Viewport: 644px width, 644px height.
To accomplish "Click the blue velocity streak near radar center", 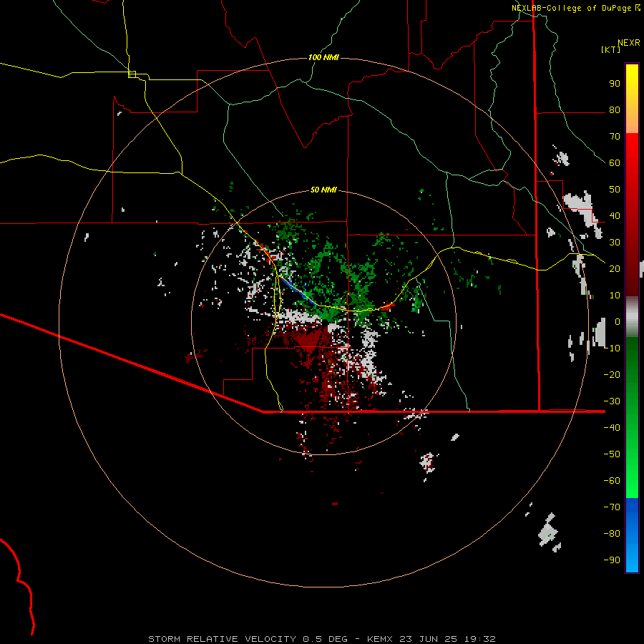I will [x=298, y=291].
